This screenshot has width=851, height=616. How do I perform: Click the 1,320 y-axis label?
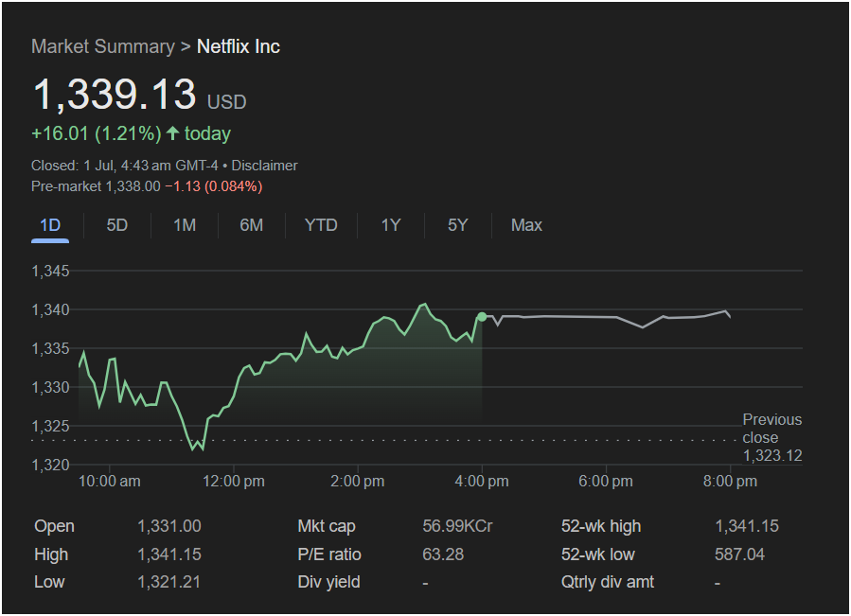(x=50, y=465)
